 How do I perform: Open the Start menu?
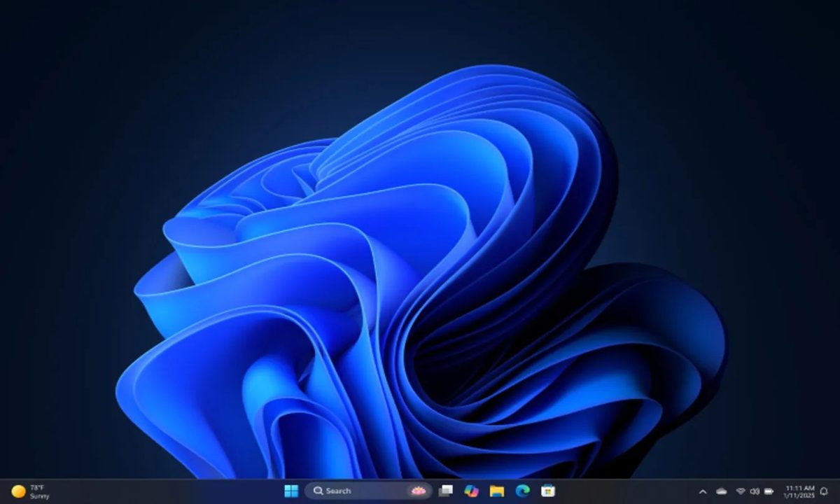pos(292,491)
